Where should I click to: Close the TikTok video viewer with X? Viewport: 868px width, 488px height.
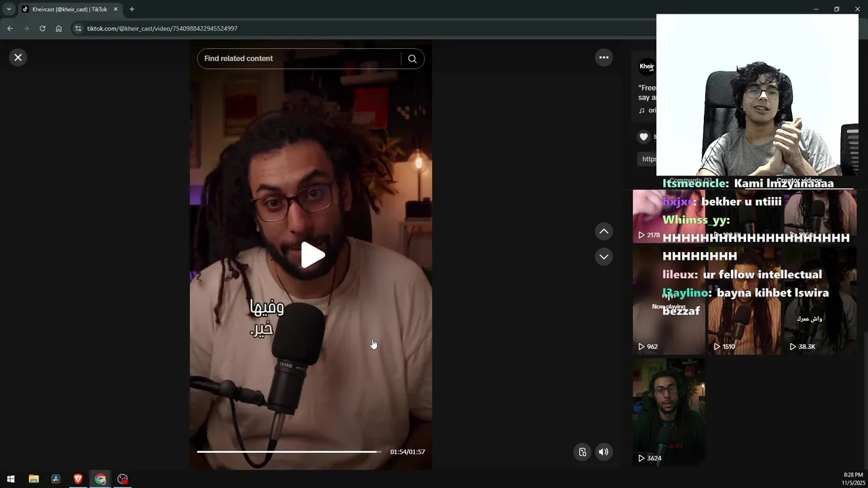click(18, 58)
